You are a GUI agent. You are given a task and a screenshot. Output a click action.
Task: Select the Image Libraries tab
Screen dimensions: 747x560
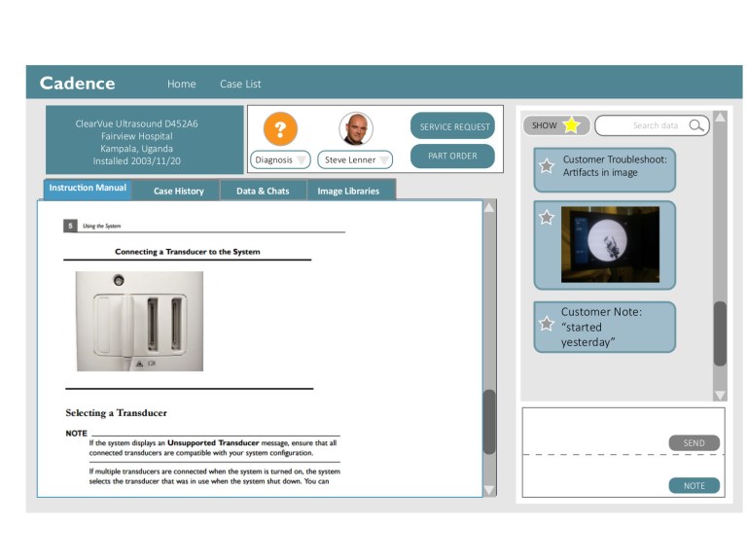350,191
